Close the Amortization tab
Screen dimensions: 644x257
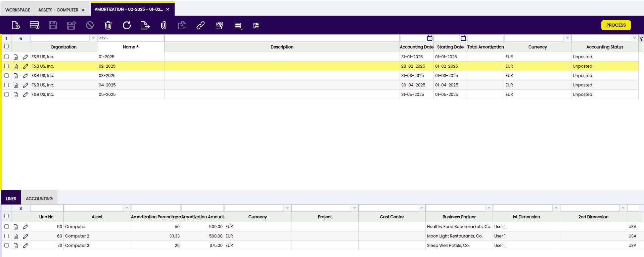168,9
